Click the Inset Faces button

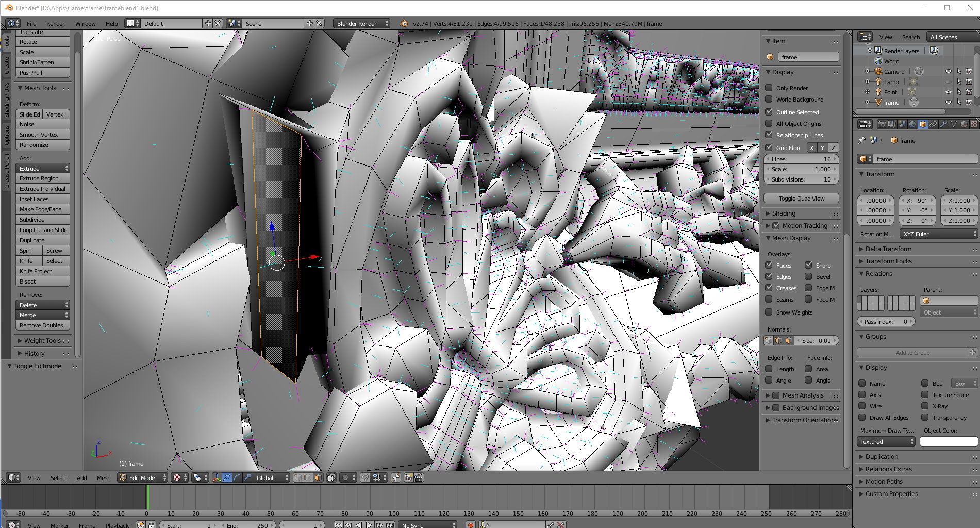[43, 199]
